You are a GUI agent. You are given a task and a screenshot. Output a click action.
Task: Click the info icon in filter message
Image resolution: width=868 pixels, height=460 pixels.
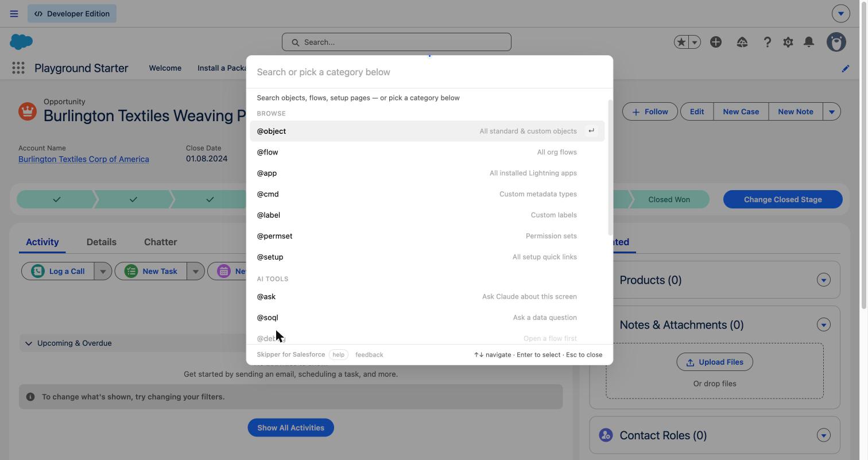pos(30,397)
